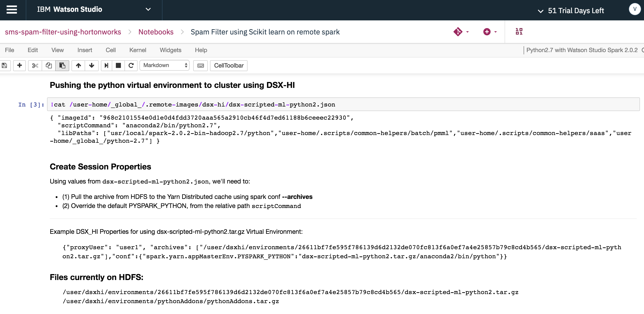The height and width of the screenshot is (314, 644).
Task: Restart the kernel icon
Action: point(131,65)
